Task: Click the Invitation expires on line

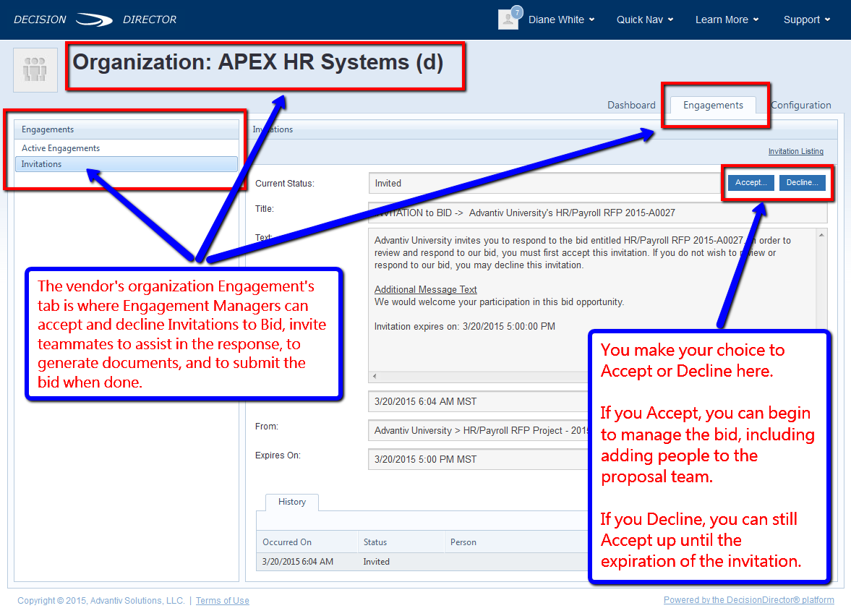Action: tap(465, 326)
